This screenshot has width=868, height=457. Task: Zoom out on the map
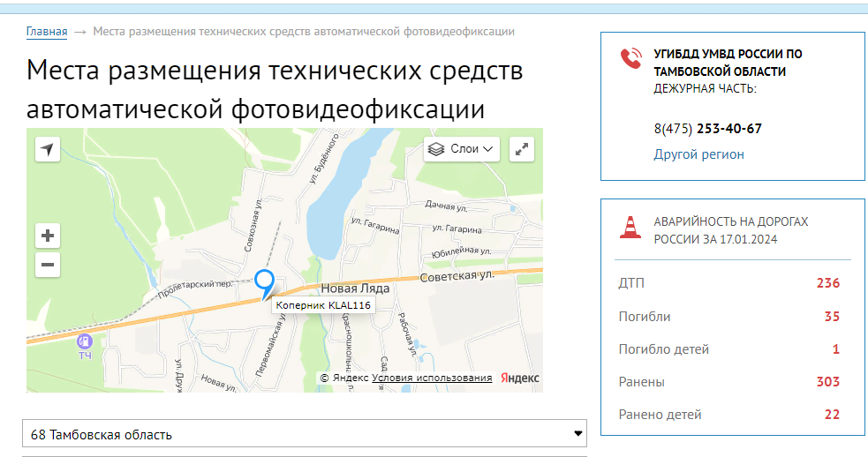48,264
